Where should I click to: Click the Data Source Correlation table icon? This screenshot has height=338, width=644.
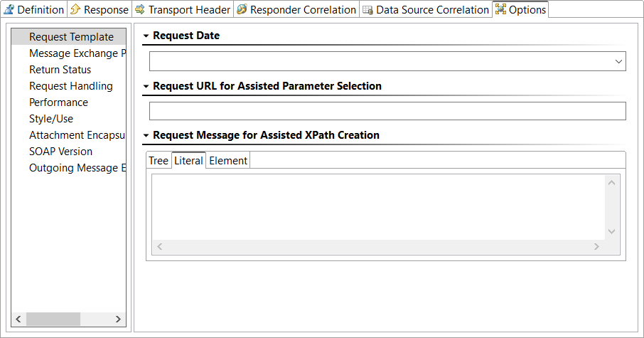(367, 10)
